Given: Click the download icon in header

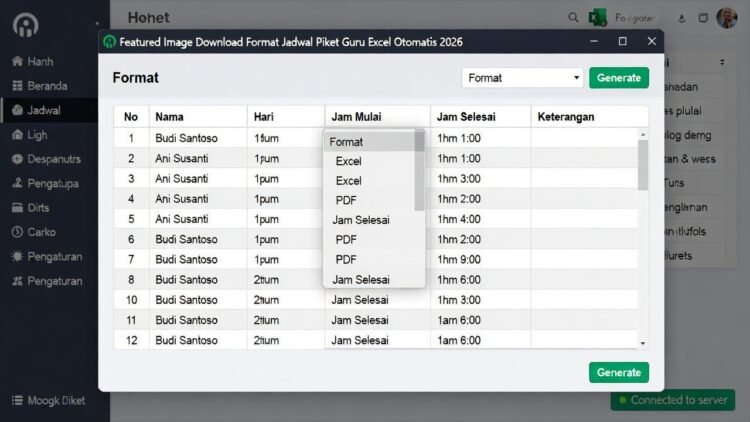Looking at the screenshot, I should click(682, 18).
